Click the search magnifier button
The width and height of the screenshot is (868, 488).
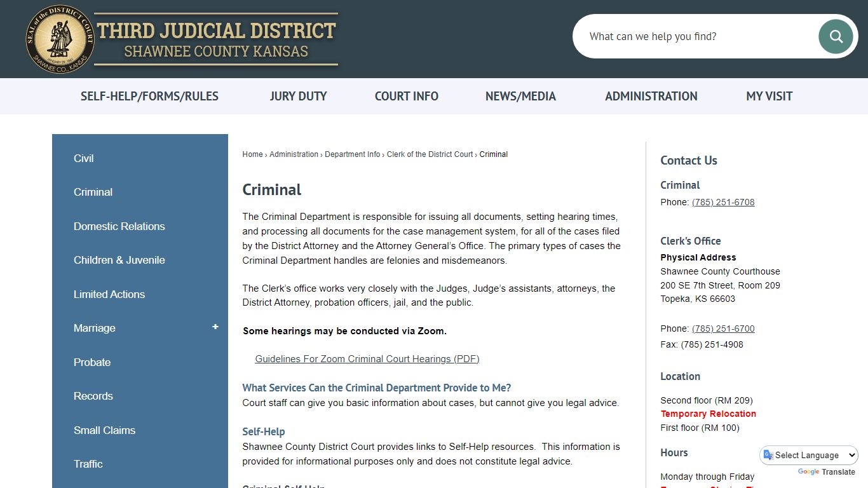[x=836, y=36]
